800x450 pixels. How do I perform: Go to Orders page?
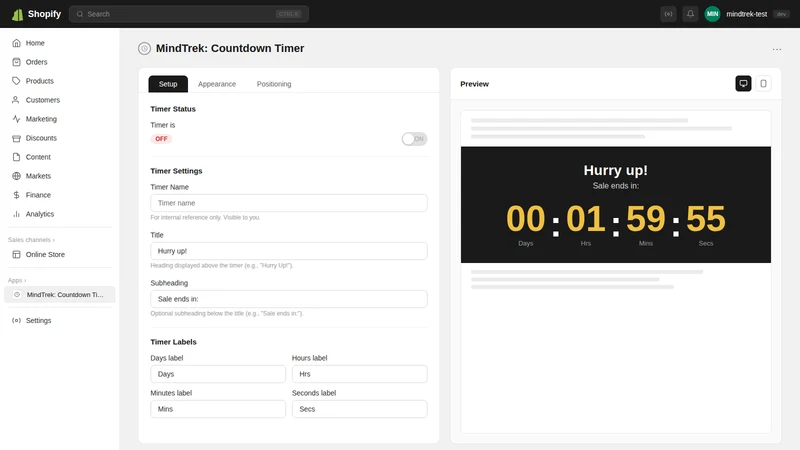[x=36, y=62]
